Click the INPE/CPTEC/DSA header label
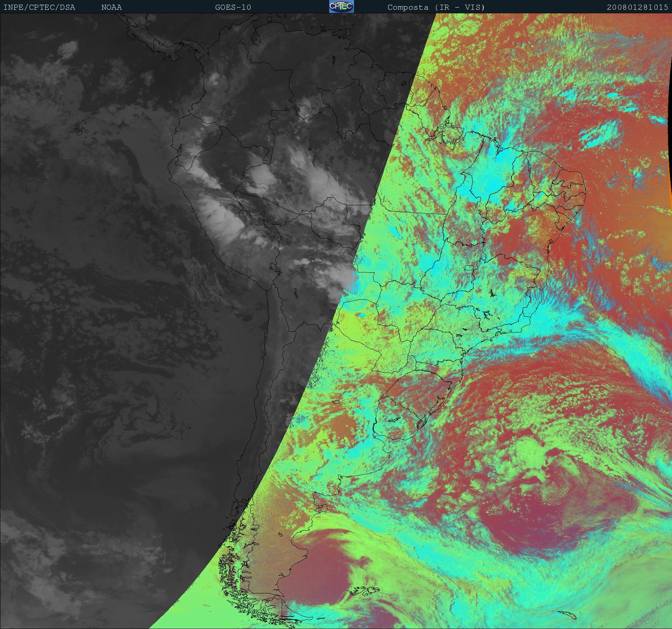 click(x=39, y=7)
